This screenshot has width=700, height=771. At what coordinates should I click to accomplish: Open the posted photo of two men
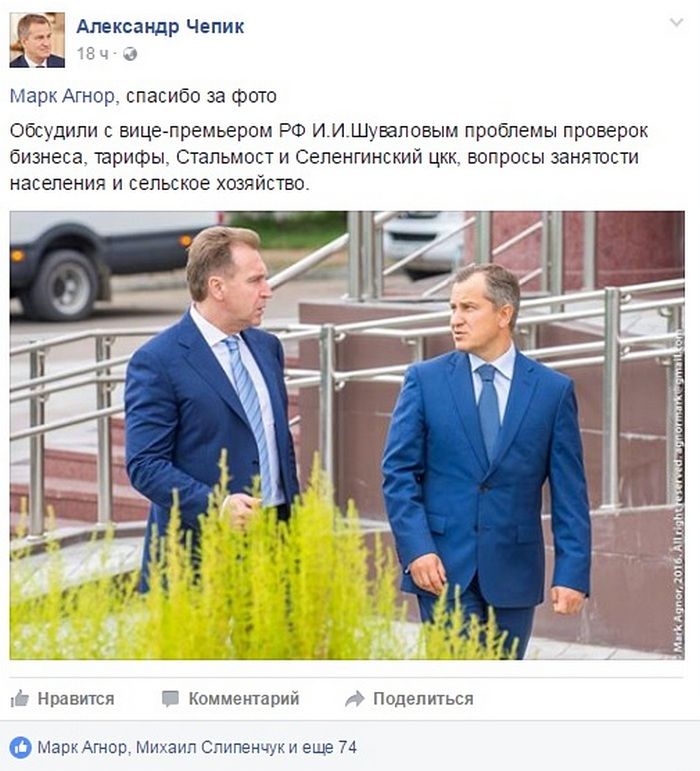[x=347, y=435]
